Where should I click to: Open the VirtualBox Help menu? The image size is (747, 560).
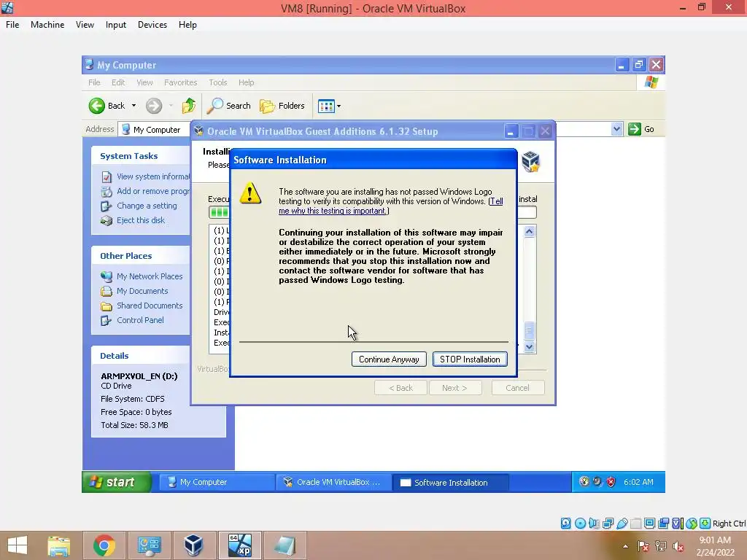point(187,25)
